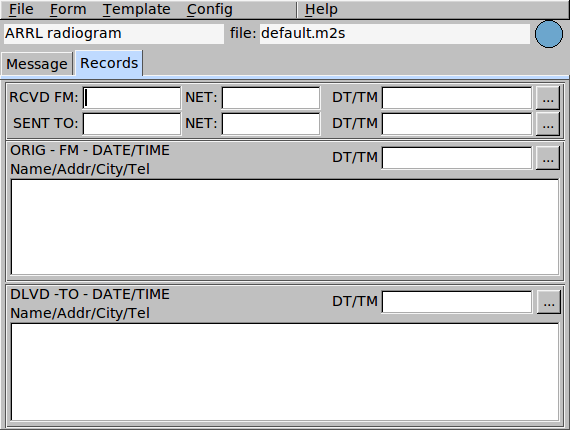This screenshot has height=430, width=570.
Task: Click the NET field beside SENT TO
Action: [x=271, y=124]
